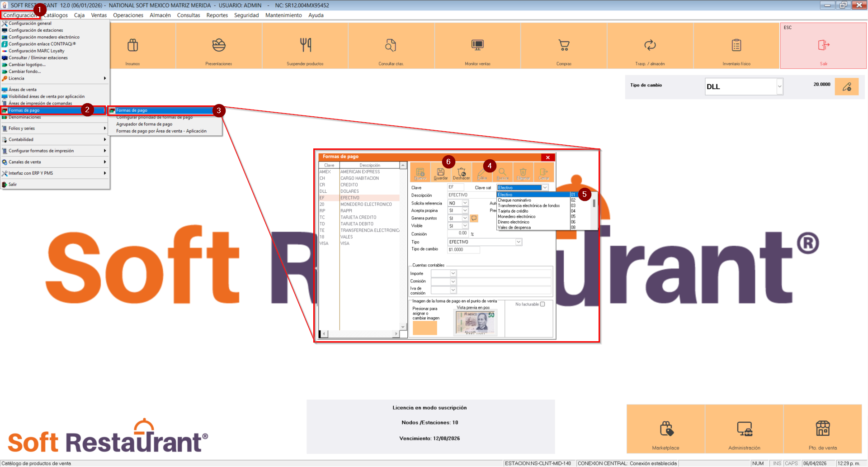The image size is (868, 467).
Task: Open the Seguridad menu
Action: point(246,15)
